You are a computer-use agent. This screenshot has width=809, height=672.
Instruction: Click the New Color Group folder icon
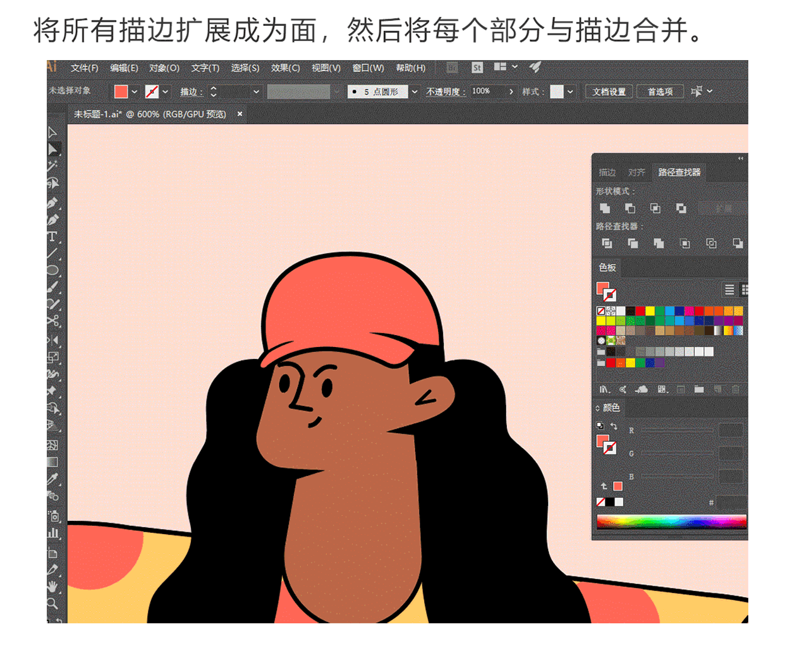[x=699, y=389]
